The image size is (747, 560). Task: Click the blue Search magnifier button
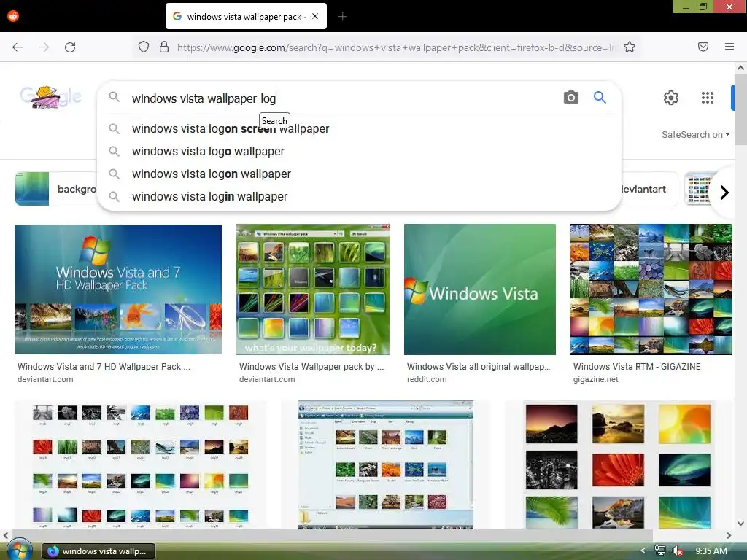click(x=600, y=98)
